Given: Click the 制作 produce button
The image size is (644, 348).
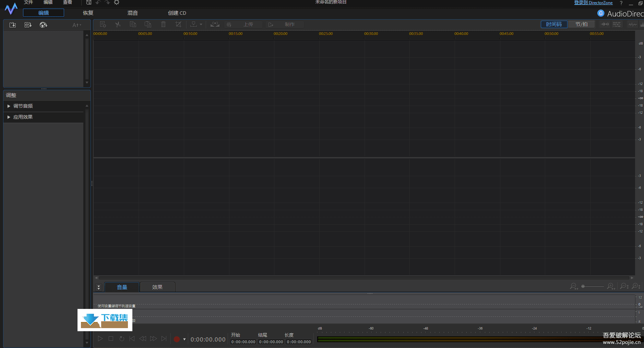Looking at the screenshot, I should [x=285, y=24].
